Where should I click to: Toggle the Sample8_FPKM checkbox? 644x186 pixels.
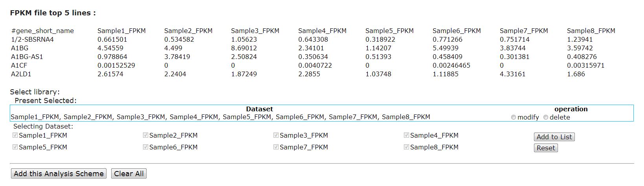(407, 147)
